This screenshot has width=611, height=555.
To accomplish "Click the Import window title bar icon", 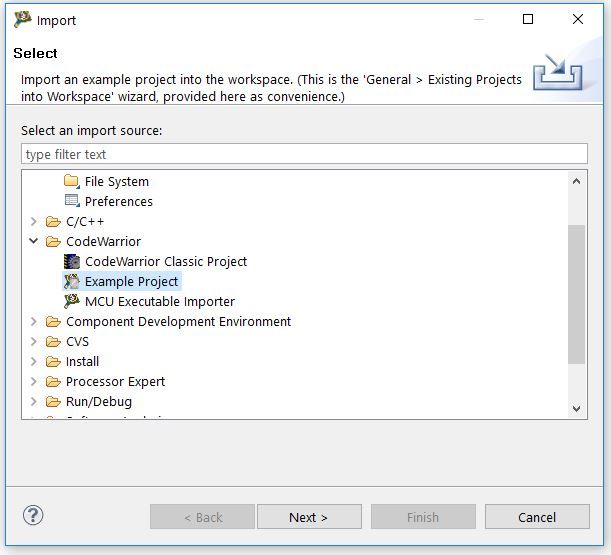I will (x=22, y=19).
